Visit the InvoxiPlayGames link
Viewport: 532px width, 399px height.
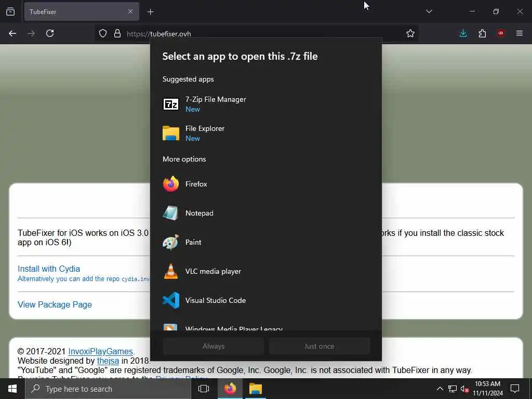pos(100,352)
